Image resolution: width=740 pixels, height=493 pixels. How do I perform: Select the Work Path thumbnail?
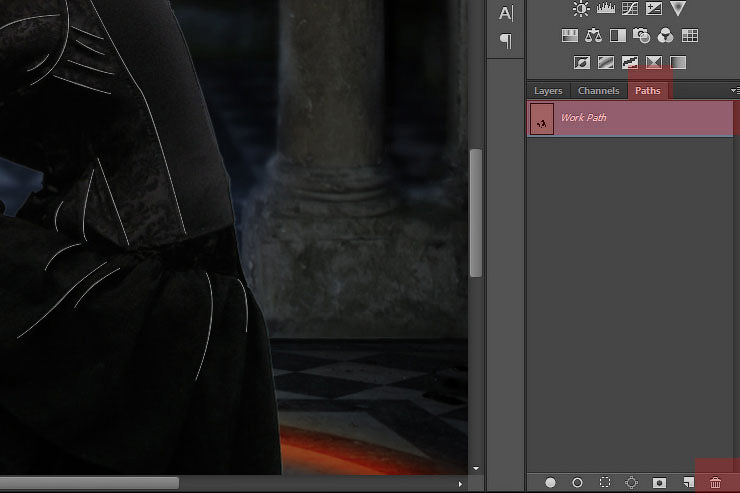[x=541, y=119]
